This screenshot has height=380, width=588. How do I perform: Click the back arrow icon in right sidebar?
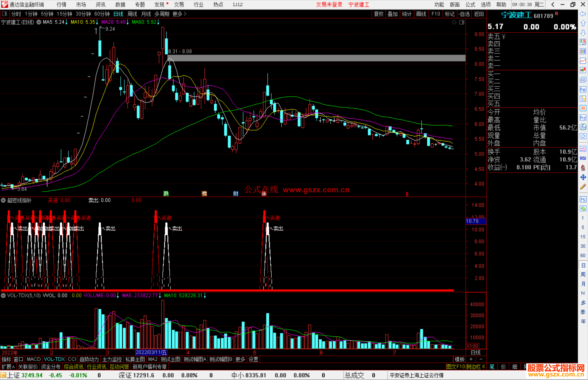pyautogui.click(x=583, y=14)
